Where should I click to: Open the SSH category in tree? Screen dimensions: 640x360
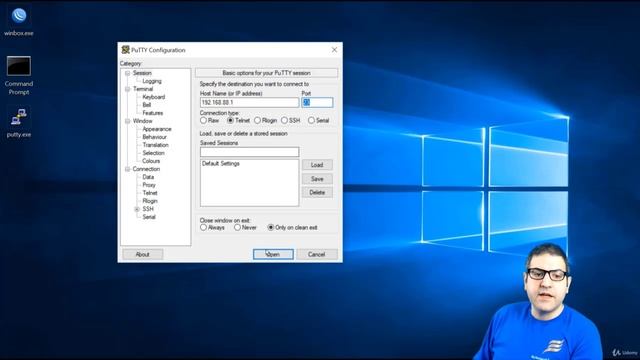pyautogui.click(x=148, y=209)
